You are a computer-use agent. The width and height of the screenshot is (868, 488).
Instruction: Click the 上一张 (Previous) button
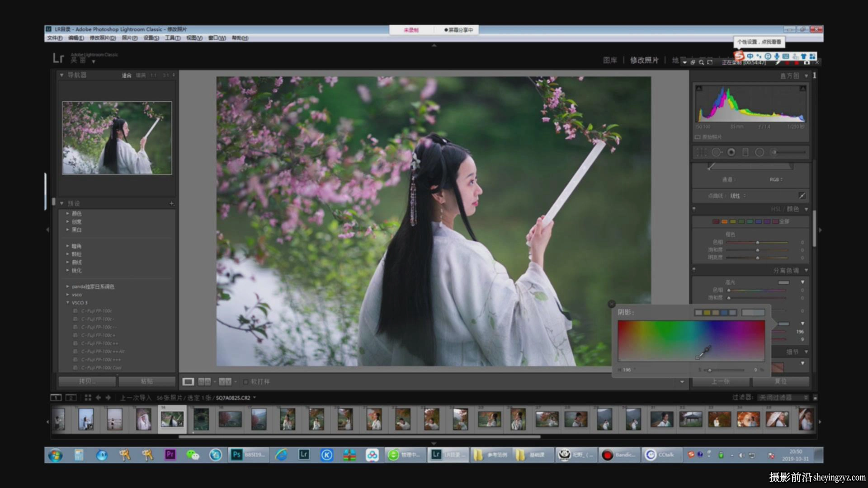click(721, 381)
